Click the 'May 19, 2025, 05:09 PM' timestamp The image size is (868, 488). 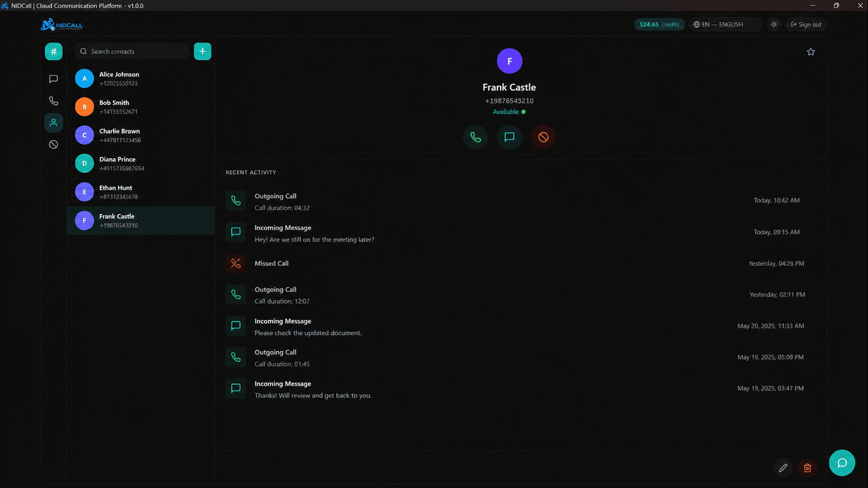click(x=771, y=357)
